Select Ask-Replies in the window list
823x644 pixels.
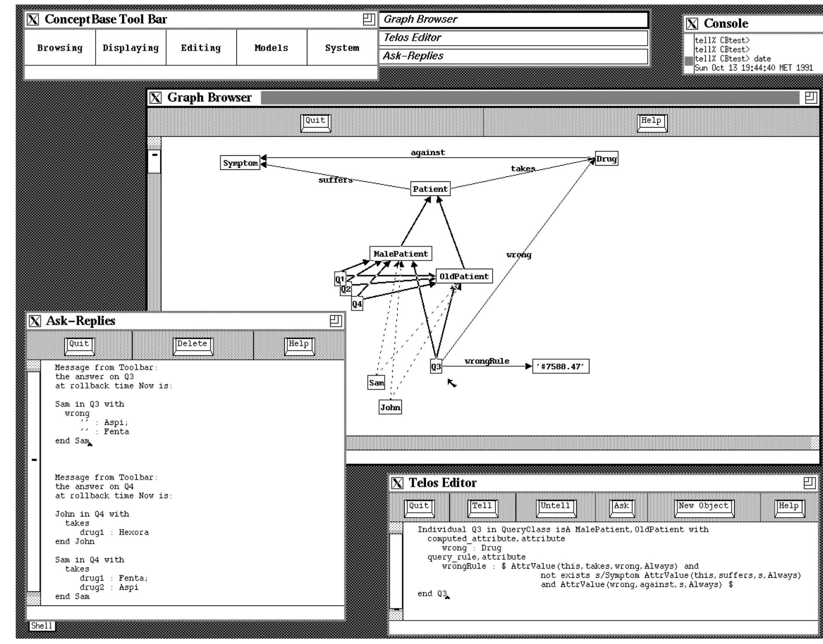point(514,56)
